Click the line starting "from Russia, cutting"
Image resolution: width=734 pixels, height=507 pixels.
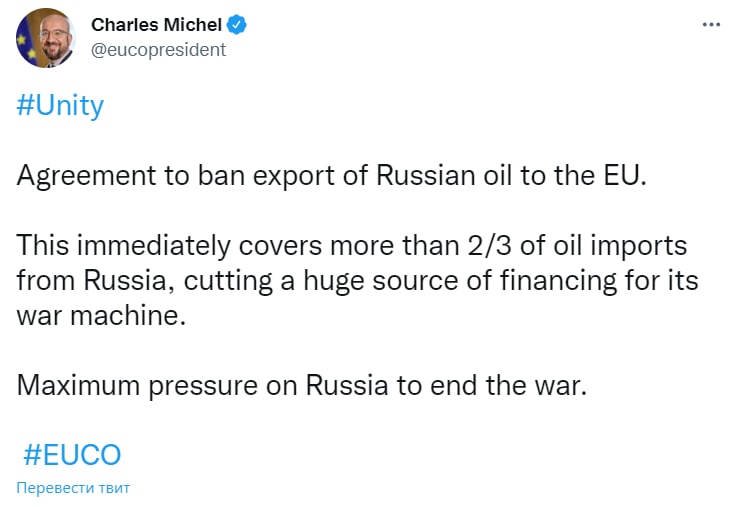pos(357,281)
